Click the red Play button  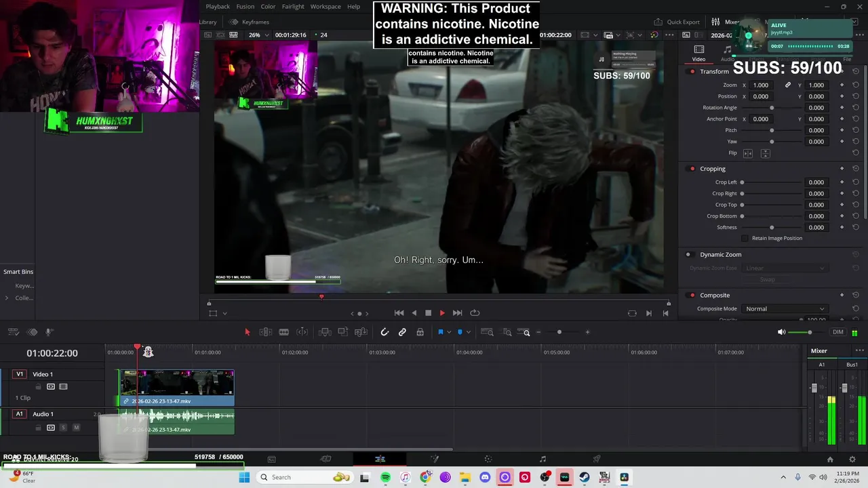pyautogui.click(x=442, y=313)
